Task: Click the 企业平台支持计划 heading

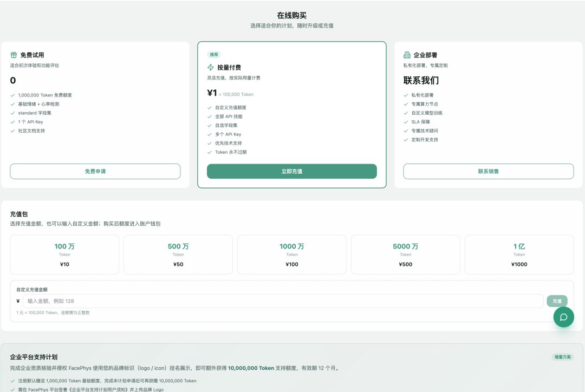Action: coord(34,357)
